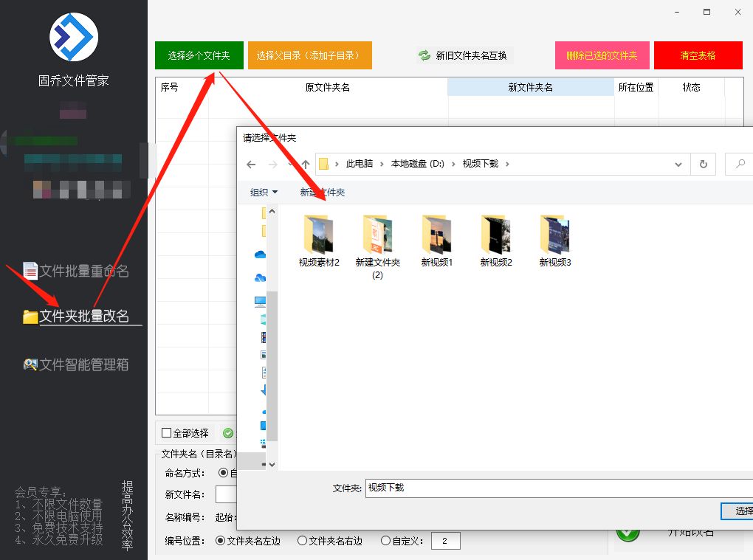The image size is (753, 560).
Task: Click the magnifier icon beside 文件智能管理箱
Action: (x=30, y=364)
